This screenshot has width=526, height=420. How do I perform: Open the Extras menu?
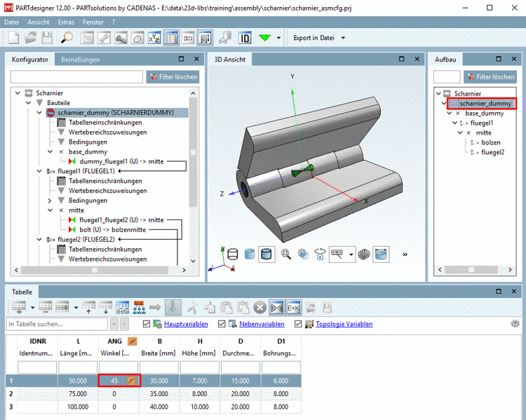(x=66, y=22)
